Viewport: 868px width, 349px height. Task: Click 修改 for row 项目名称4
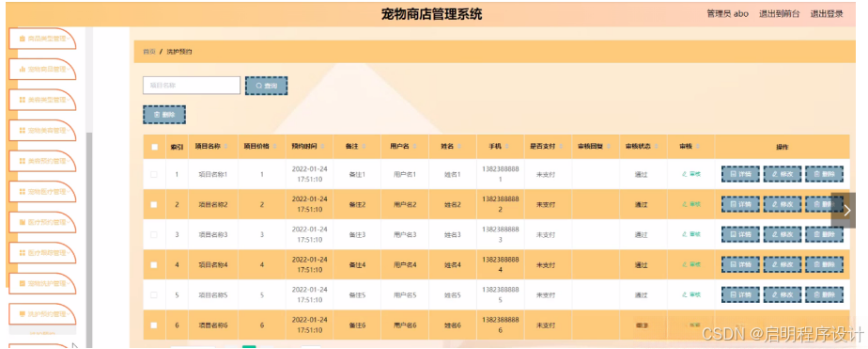click(783, 264)
